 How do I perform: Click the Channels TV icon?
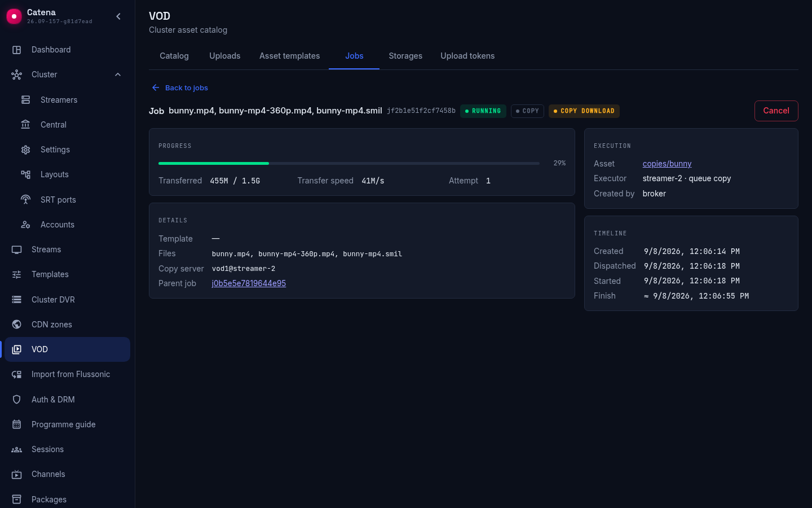17,474
